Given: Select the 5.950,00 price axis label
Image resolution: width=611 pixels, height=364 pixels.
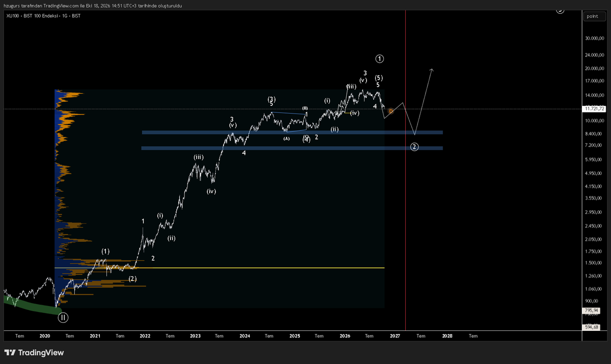Looking at the screenshot, I should (595, 160).
